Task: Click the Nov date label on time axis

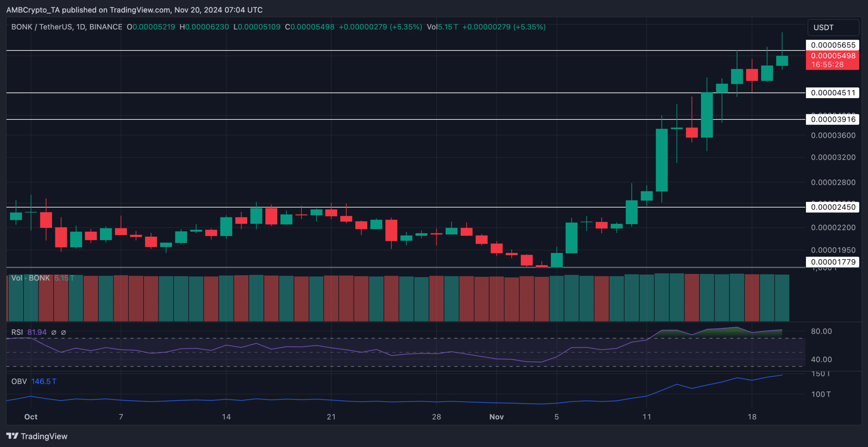Action: click(496, 417)
